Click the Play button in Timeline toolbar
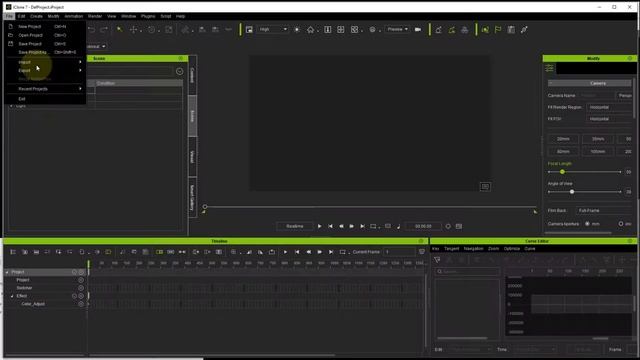The height and width of the screenshot is (360, 640). 285,252
